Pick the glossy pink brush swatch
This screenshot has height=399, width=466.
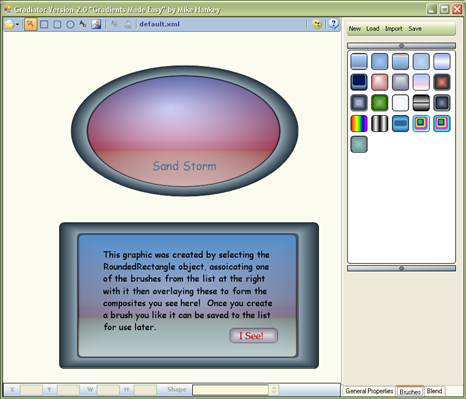pos(380,82)
